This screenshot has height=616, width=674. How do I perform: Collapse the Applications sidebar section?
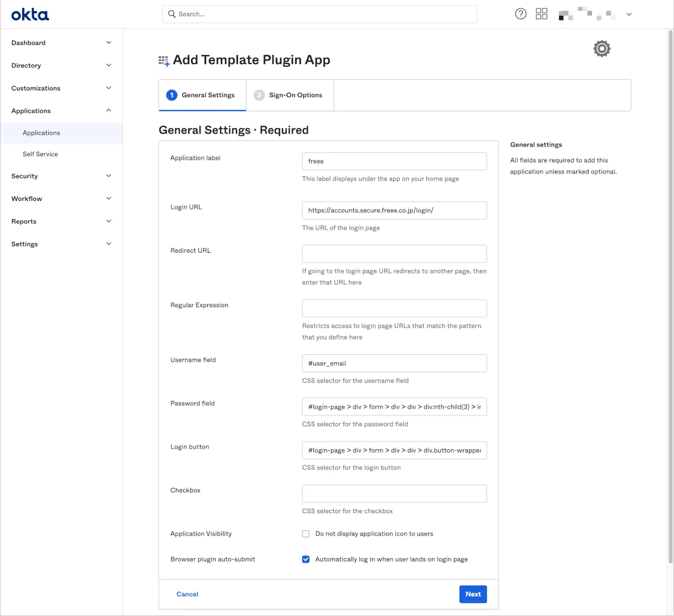(x=108, y=111)
